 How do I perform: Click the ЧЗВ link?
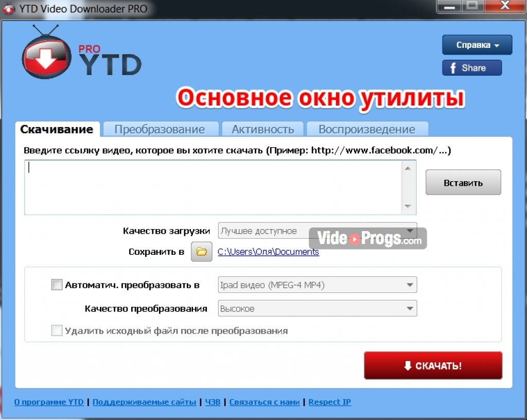(213, 402)
